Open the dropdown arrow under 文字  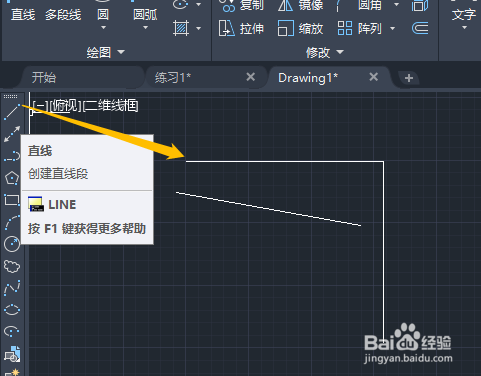(x=464, y=28)
